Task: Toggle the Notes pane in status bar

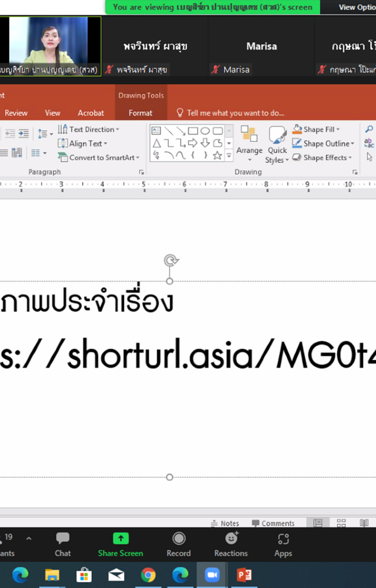Action: (x=225, y=523)
